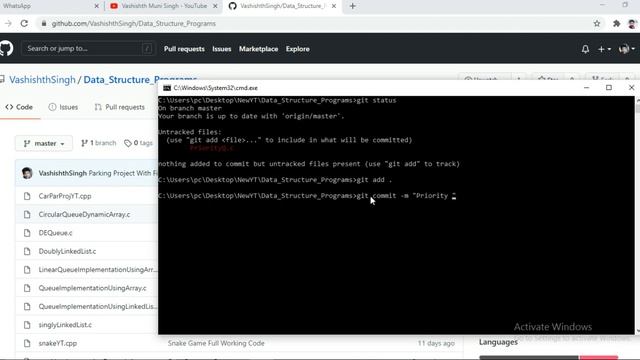Open the GitHub logo home link
This screenshot has width=640, height=360.
6,48
